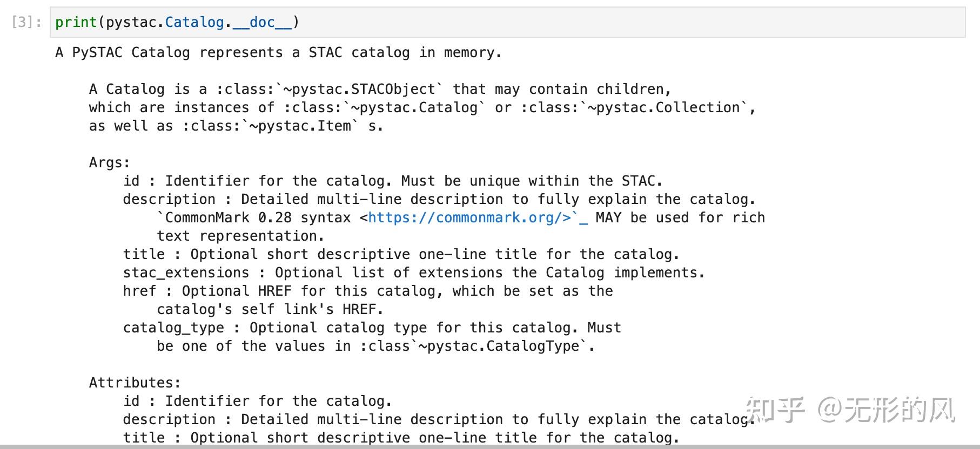Click the '@无形的风' watermark username
This screenshot has height=449, width=980.
pyautogui.click(x=886, y=410)
